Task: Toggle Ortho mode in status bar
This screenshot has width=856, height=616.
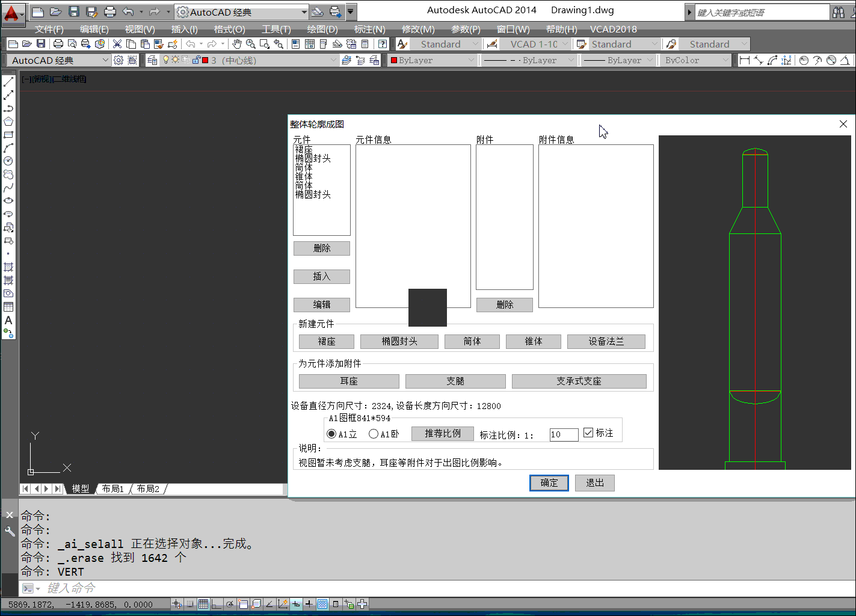Action: tap(217, 604)
